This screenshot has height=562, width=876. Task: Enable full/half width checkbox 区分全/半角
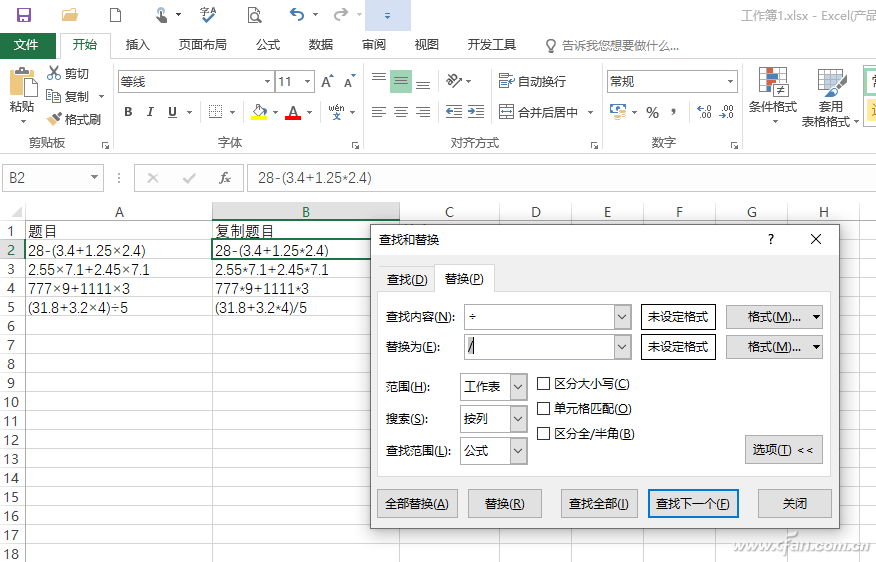(543, 434)
